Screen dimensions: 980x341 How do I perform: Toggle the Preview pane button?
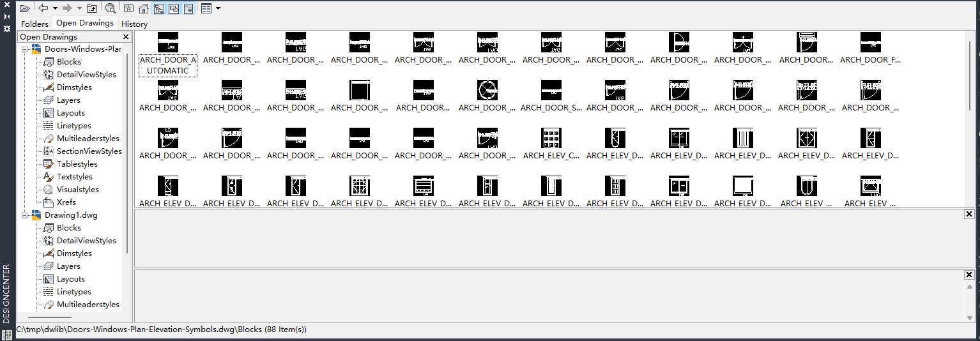coord(173,8)
